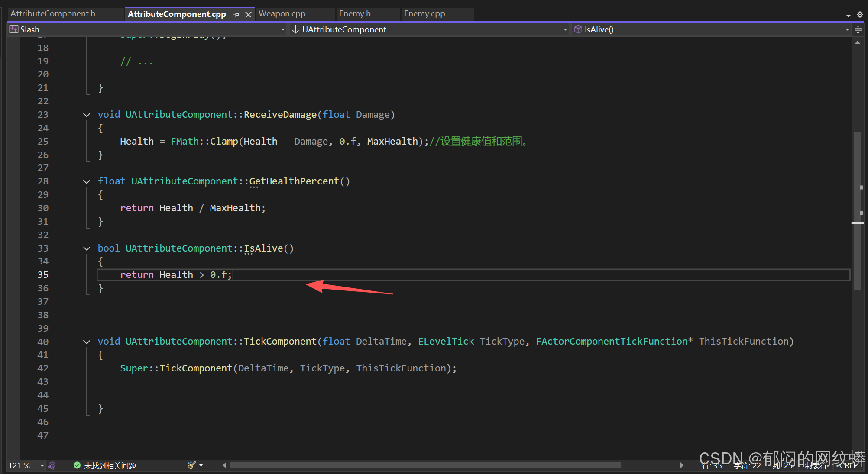The image size is (868, 474).
Task: Open the Slash project scope dropdown
Action: [x=283, y=29]
